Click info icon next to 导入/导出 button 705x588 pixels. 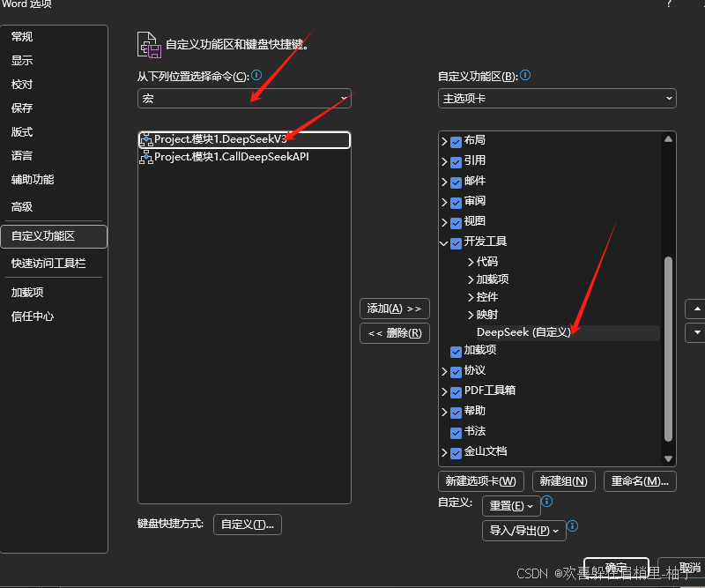click(x=572, y=525)
